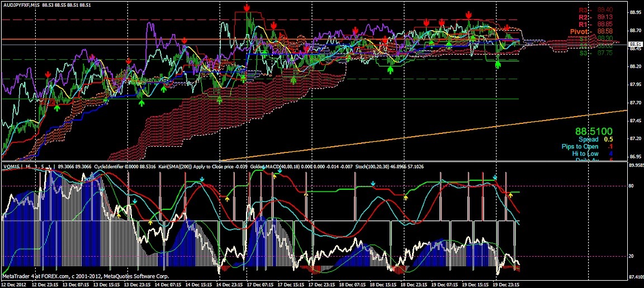
Task: Click the 20 level label of the indicator
Action: (631, 256)
